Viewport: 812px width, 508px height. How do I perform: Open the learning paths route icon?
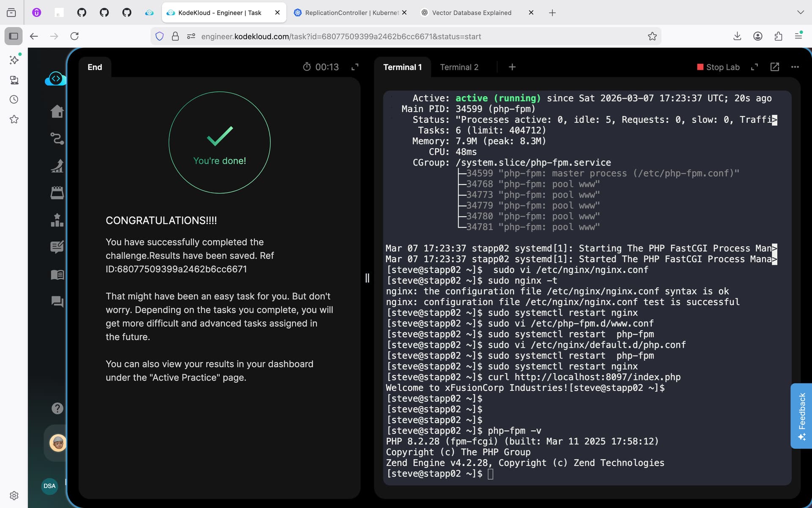click(x=57, y=138)
